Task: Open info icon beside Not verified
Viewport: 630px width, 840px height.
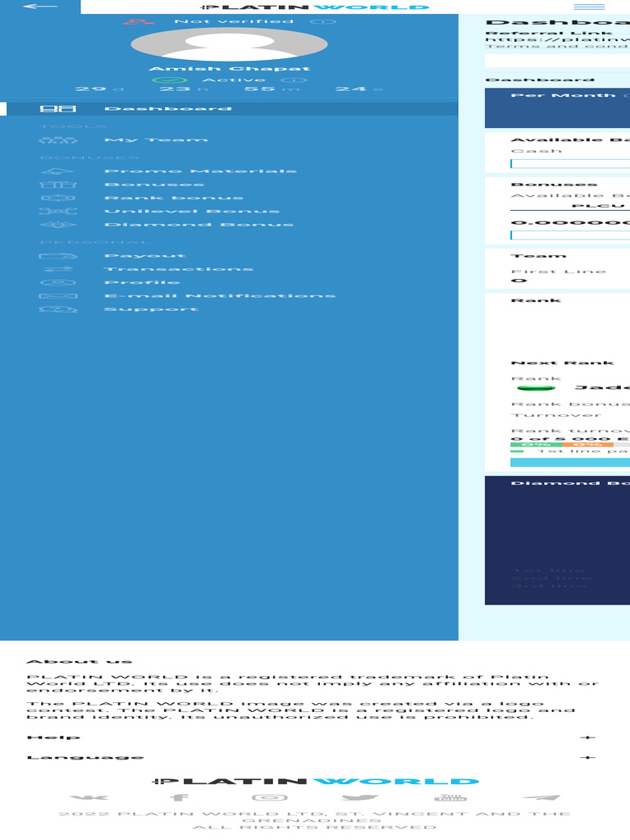Action: coord(322,21)
